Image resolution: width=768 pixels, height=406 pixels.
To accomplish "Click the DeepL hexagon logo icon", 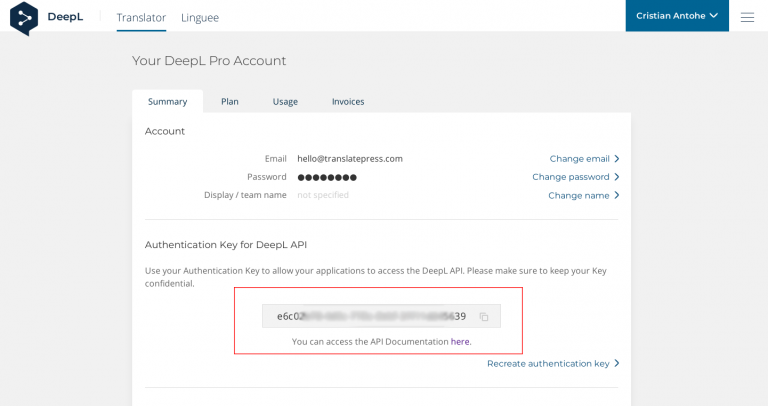I will coord(24,17).
